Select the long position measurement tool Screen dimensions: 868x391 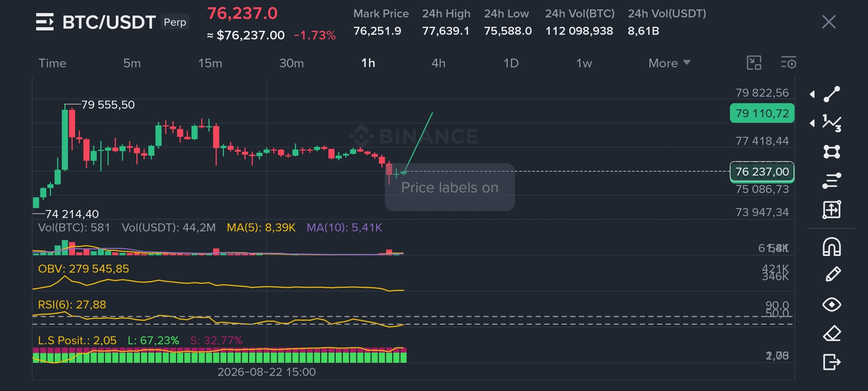tap(832, 210)
